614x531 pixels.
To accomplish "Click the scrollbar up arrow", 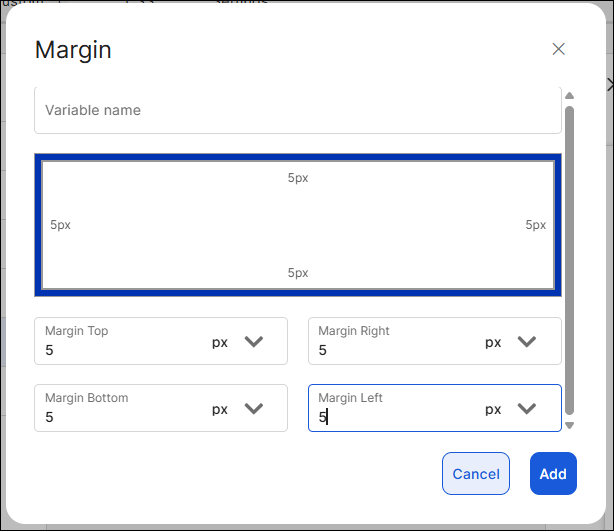I will [x=570, y=96].
